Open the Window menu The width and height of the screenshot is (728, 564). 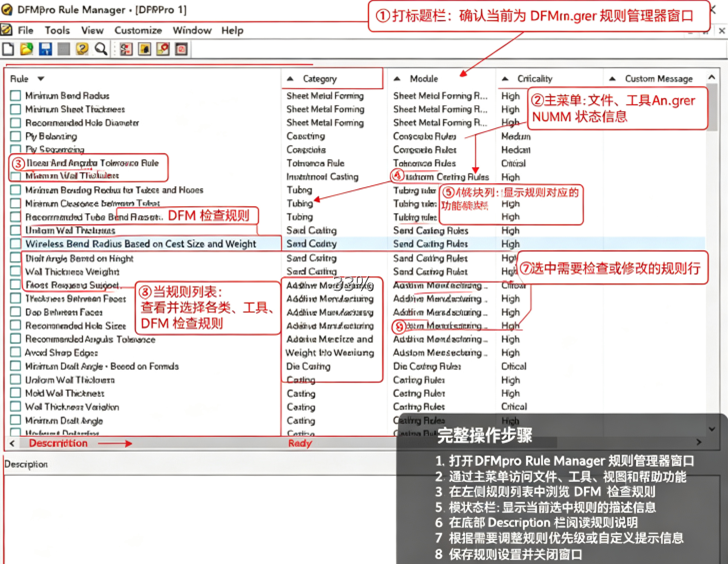click(x=192, y=30)
